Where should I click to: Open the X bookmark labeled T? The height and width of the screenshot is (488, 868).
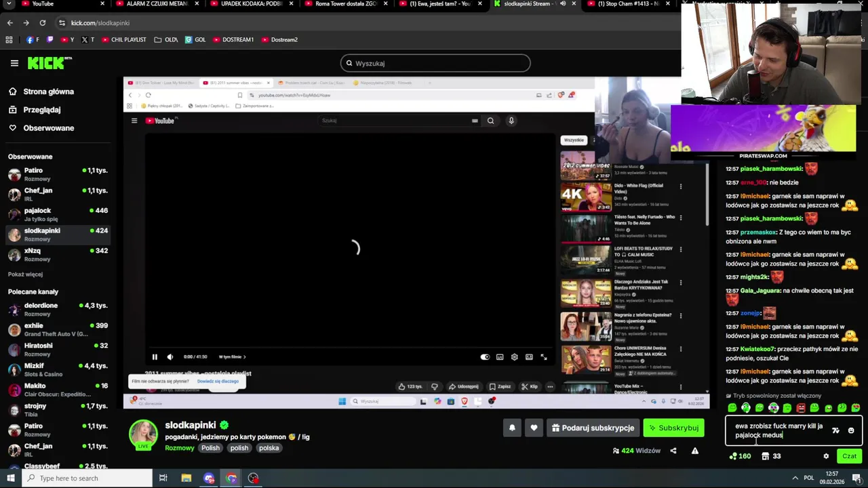point(88,39)
